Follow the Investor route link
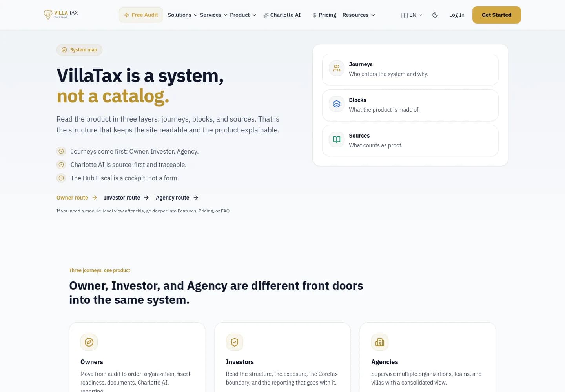 click(126, 198)
